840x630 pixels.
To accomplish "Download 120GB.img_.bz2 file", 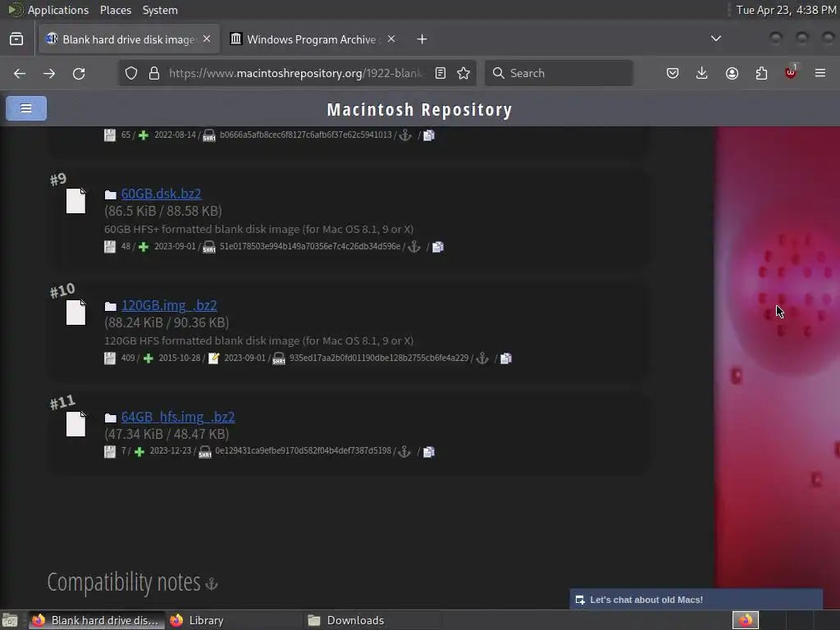I will 169,305.
